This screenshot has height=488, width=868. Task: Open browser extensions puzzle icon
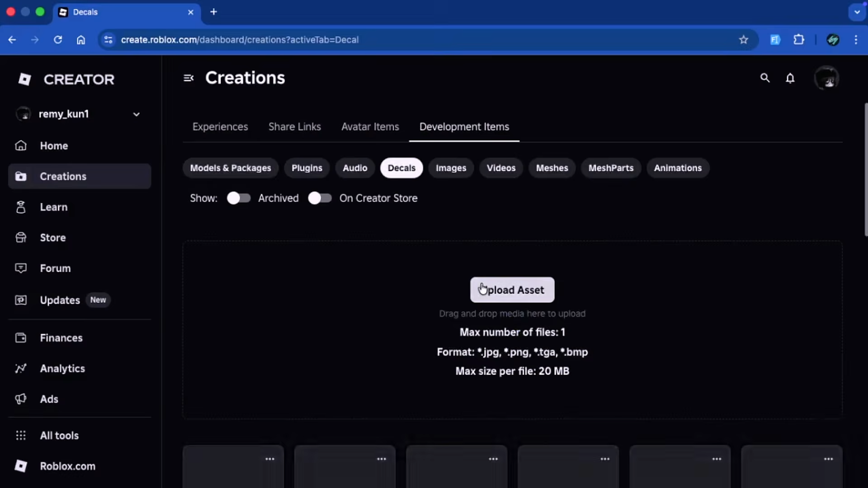(x=799, y=40)
